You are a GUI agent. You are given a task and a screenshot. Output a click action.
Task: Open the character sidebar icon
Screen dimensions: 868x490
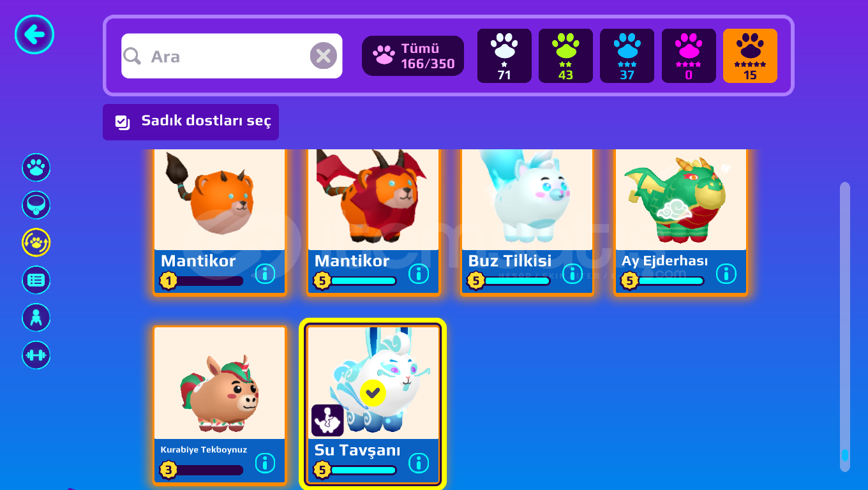36,318
